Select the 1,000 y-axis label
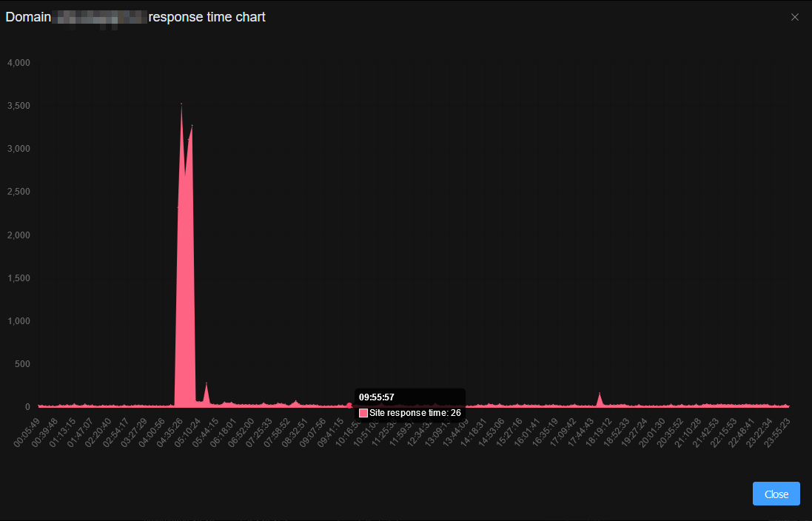This screenshot has width=812, height=521. pyautogui.click(x=19, y=321)
